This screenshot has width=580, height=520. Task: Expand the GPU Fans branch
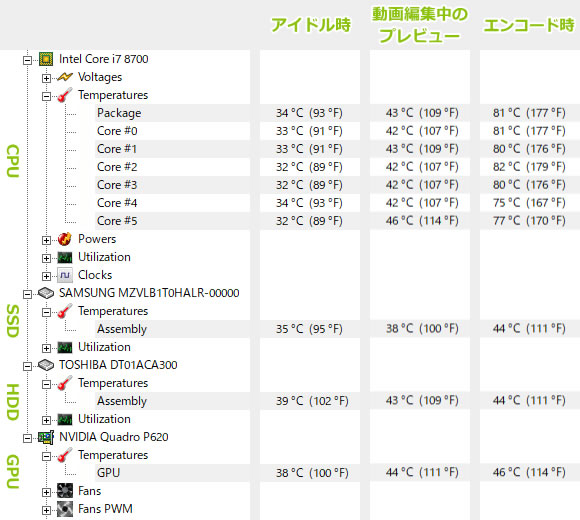[46, 492]
